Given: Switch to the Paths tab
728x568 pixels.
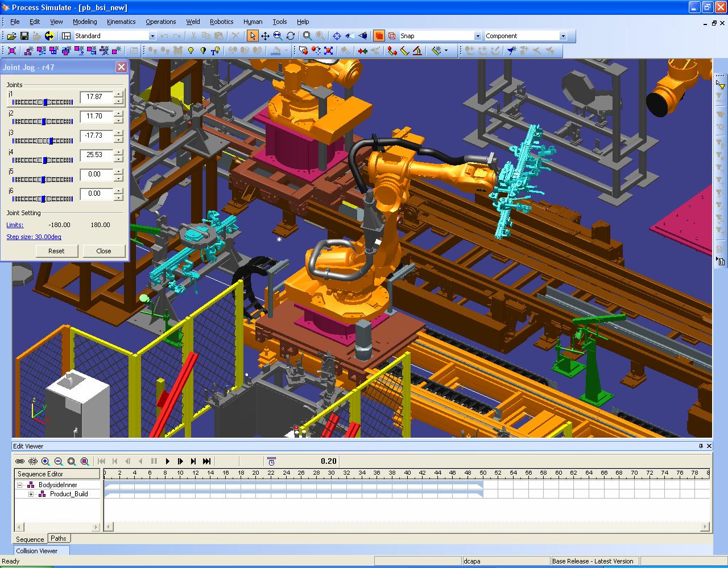Looking at the screenshot, I should coord(59,538).
